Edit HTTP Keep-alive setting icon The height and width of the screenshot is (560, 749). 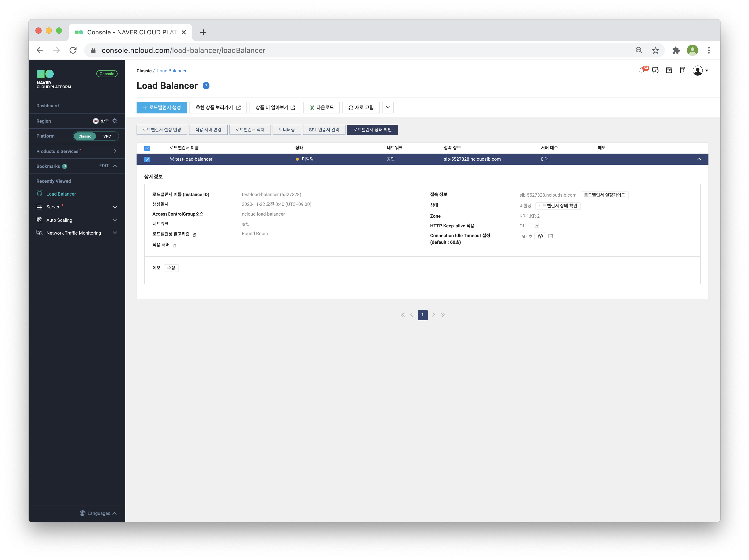click(537, 226)
